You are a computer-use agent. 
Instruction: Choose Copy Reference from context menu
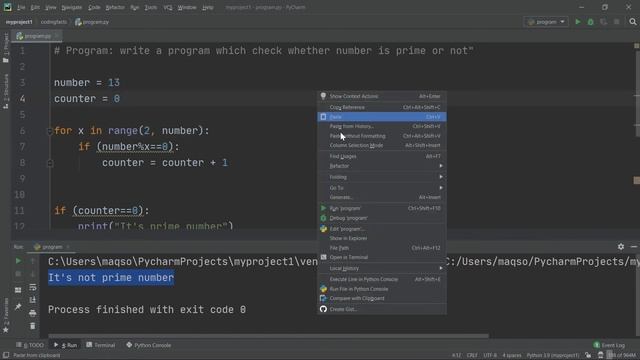382,107
